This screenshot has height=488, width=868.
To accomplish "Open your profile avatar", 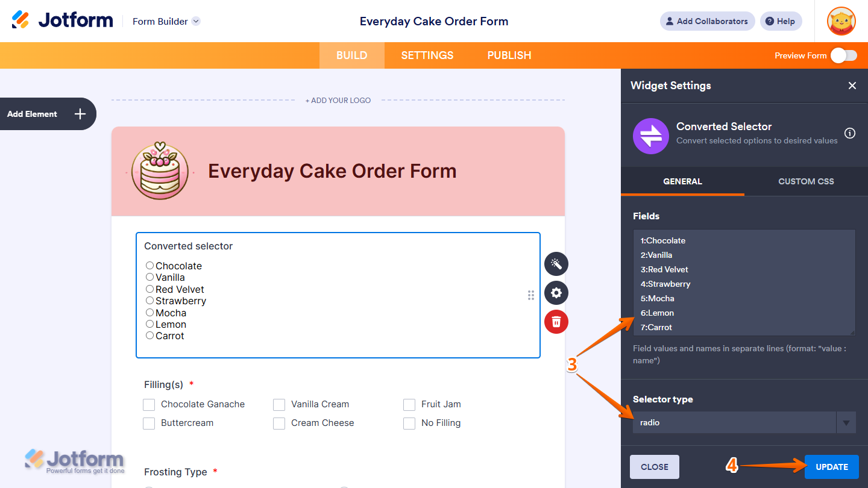I will click(840, 21).
